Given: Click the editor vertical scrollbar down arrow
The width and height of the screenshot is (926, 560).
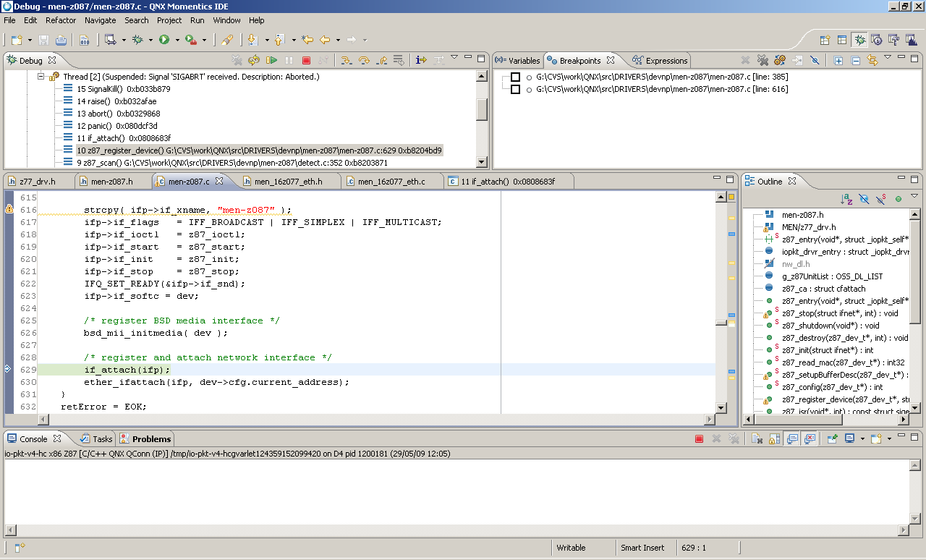Looking at the screenshot, I should click(x=721, y=407).
